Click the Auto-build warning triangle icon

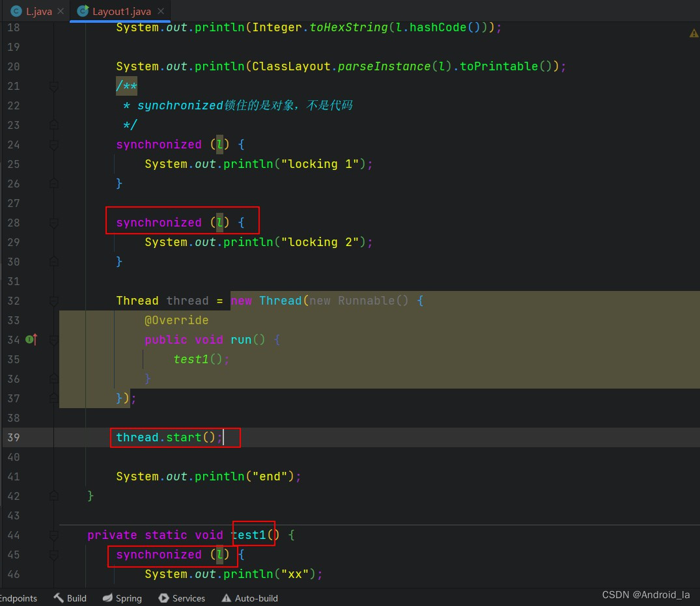tap(226, 598)
